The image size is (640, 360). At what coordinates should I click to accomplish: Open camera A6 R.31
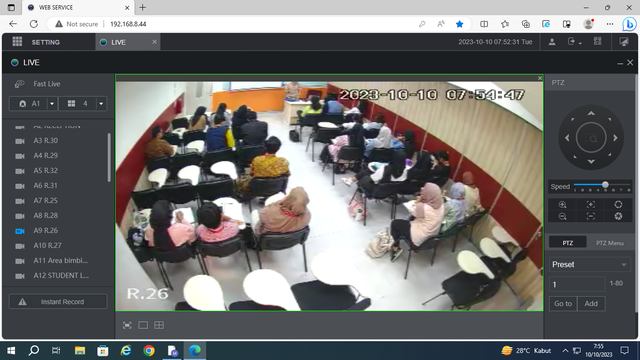45,186
